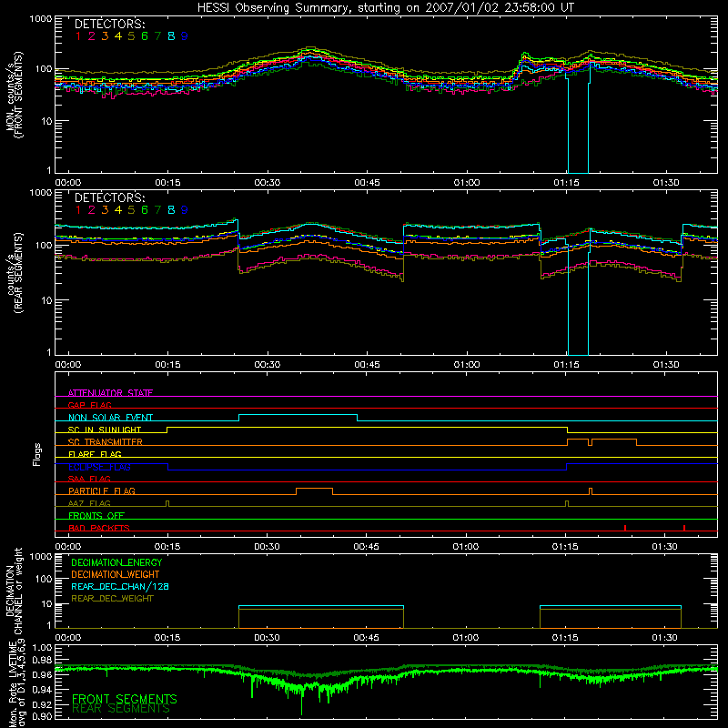The image size is (728, 728).
Task: Click the ATTENUATOR_STATE flag label
Action: 110,393
